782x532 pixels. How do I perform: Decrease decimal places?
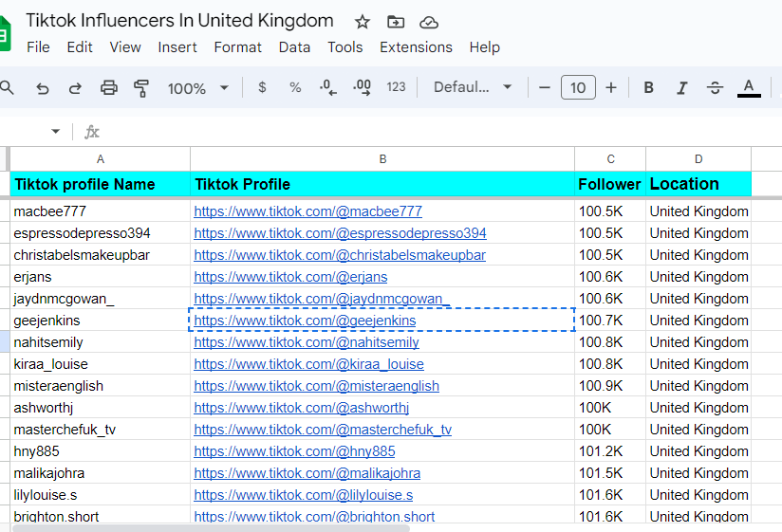327,87
